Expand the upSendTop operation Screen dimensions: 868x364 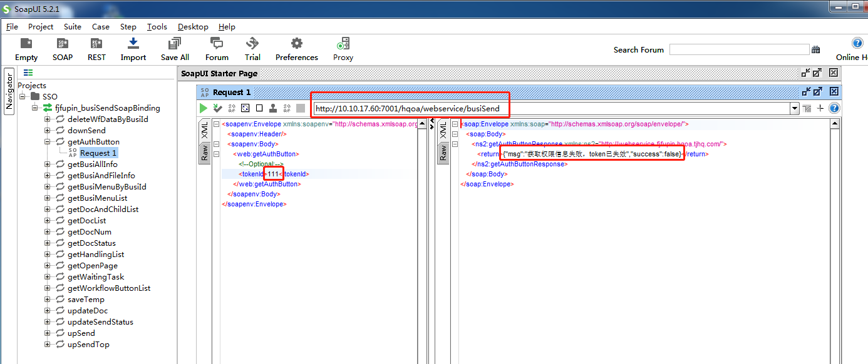48,344
